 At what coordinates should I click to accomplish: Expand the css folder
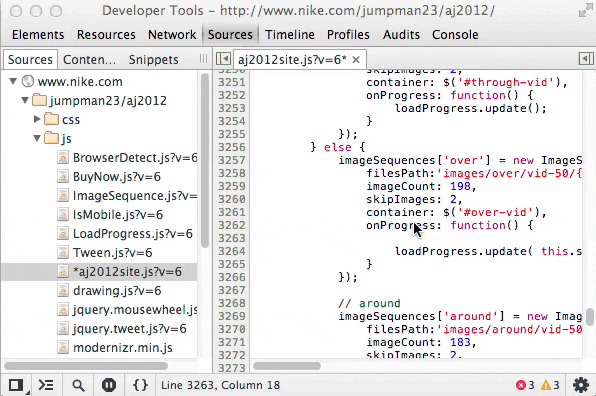click(x=37, y=119)
